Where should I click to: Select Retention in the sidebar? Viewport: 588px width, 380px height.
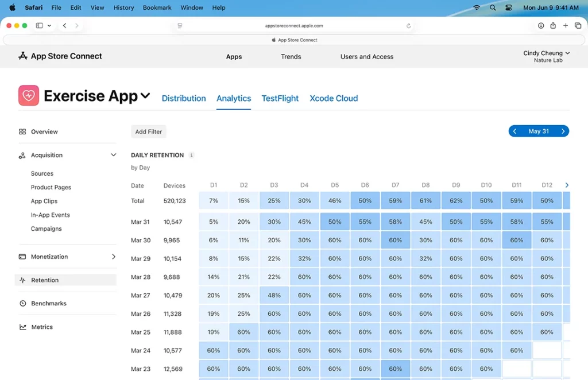(x=44, y=279)
